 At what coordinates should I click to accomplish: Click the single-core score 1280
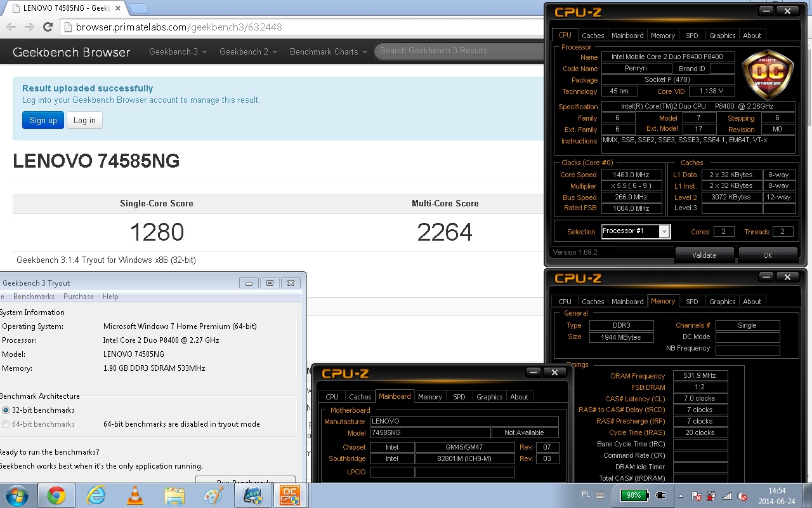157,232
